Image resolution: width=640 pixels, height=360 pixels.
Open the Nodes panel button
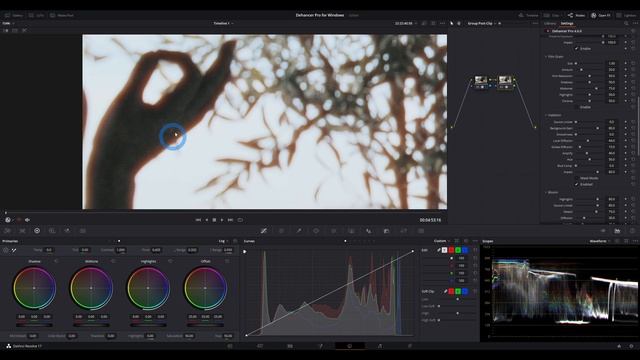576,15
